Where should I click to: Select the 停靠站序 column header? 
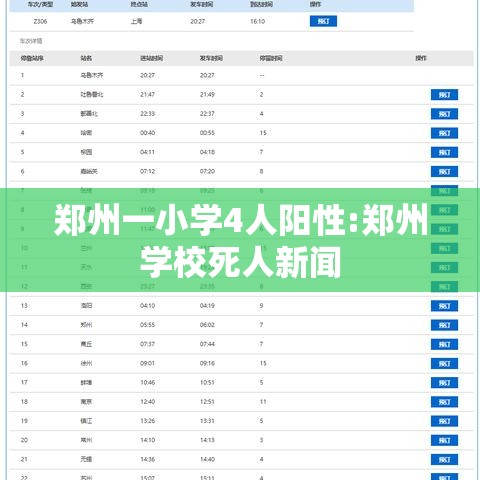click(32, 58)
